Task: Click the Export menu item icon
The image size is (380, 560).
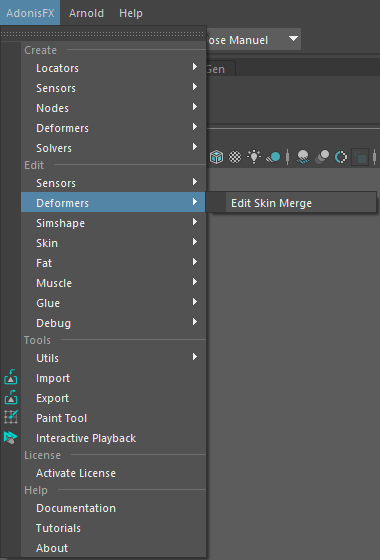Action: pyautogui.click(x=11, y=397)
